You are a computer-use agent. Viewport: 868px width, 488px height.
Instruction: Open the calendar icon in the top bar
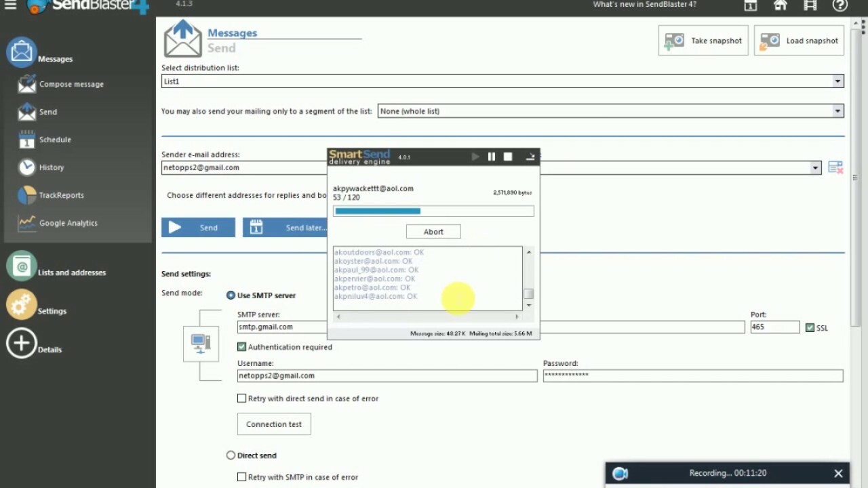(750, 5)
